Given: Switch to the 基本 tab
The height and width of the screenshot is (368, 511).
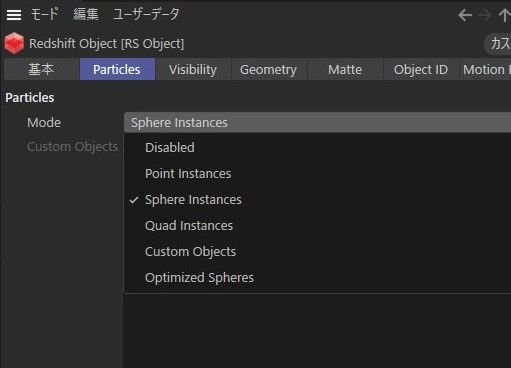Looking at the screenshot, I should [41, 69].
